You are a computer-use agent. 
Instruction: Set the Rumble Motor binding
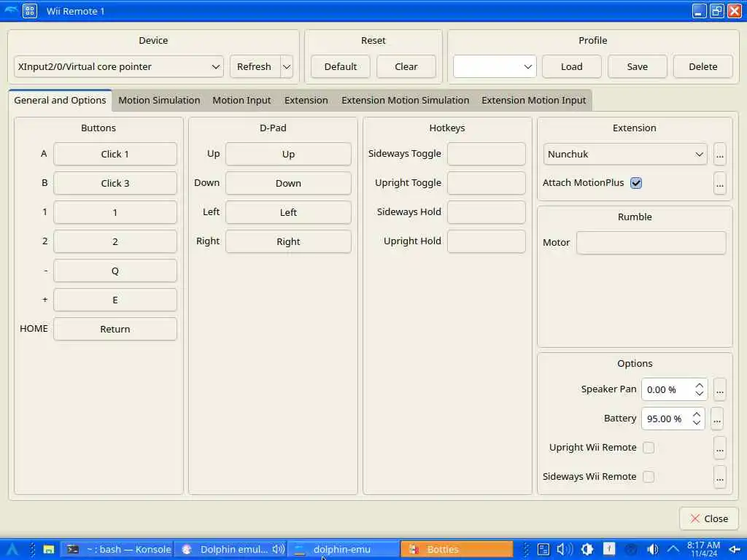tap(651, 243)
